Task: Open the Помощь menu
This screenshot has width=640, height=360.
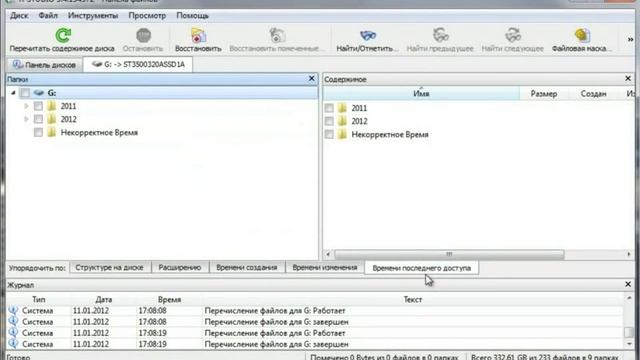Action: pos(192,16)
